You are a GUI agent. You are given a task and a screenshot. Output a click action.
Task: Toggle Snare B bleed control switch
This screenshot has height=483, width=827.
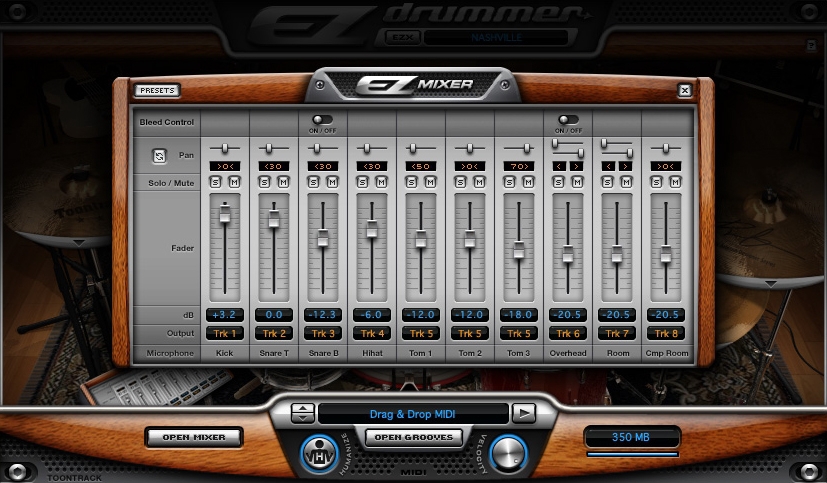point(322,119)
